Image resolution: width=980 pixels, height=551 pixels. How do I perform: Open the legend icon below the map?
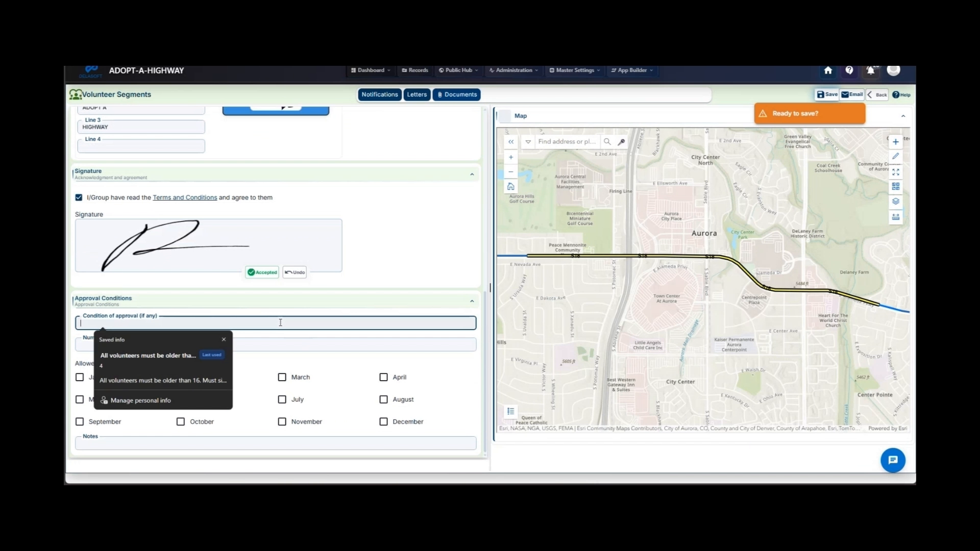tap(510, 411)
